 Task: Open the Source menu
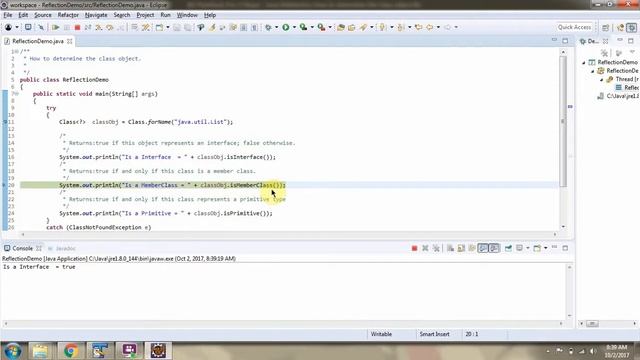point(43,15)
